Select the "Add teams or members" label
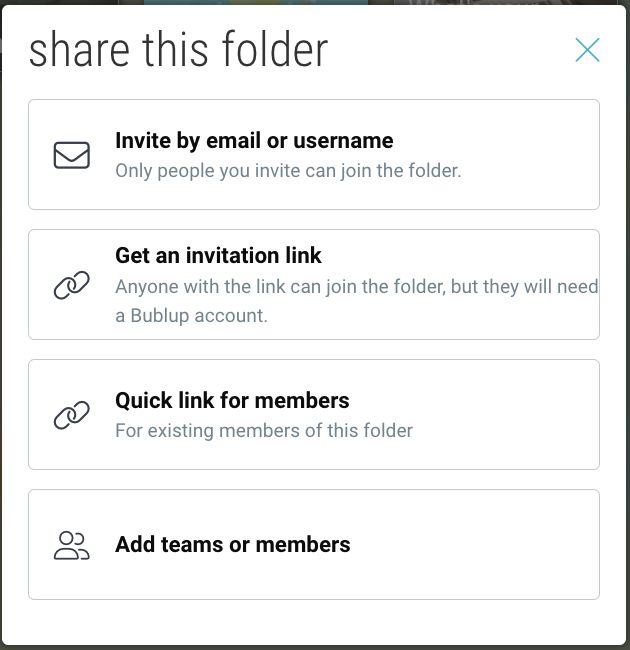The height and width of the screenshot is (650, 630). pos(233,545)
